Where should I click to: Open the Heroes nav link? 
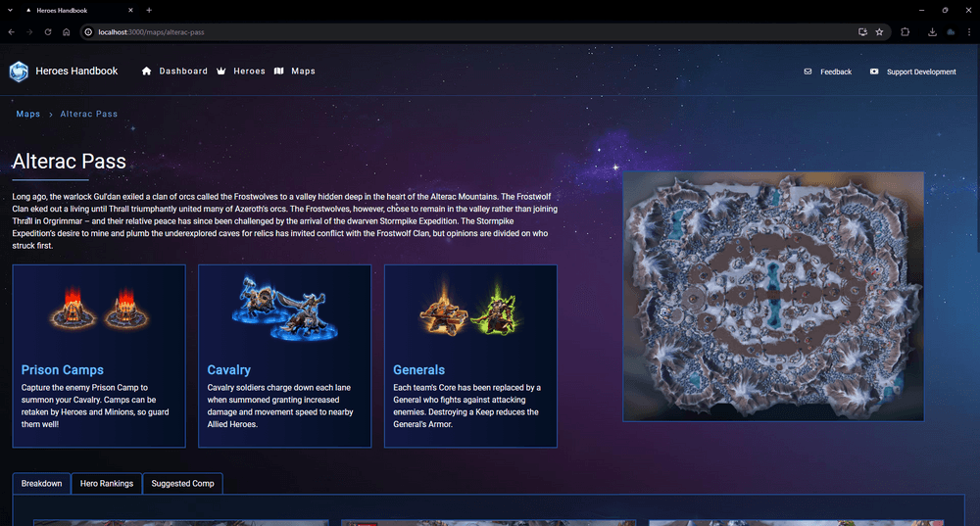click(249, 72)
